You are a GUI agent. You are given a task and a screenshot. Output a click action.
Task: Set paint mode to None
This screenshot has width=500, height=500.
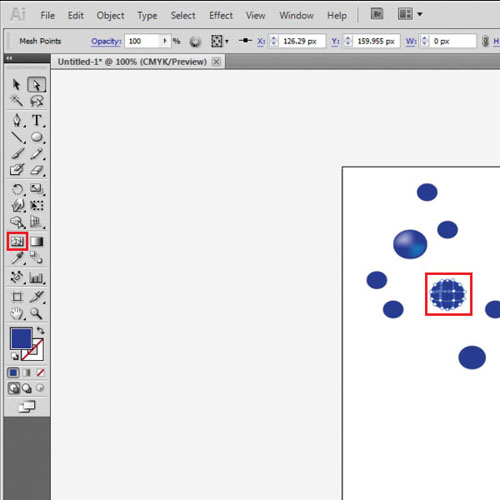(40, 372)
